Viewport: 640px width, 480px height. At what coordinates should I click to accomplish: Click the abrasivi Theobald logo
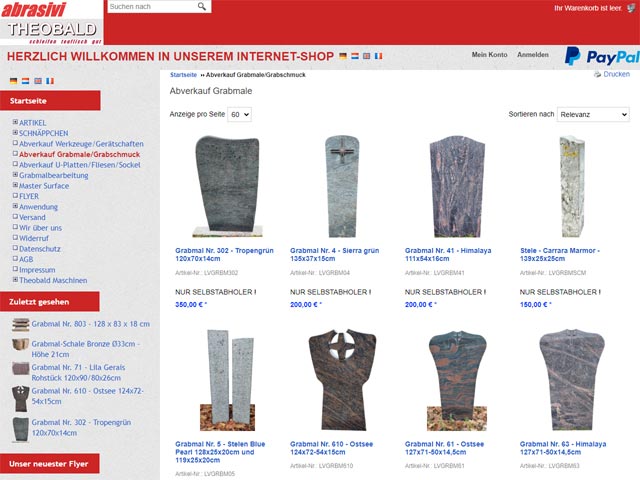coord(51,22)
